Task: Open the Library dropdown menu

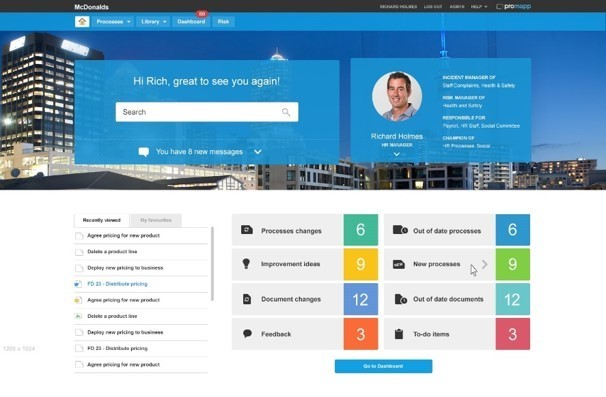Action: 153,22
